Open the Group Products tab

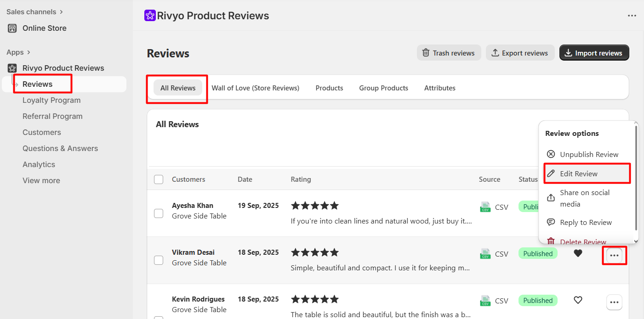(384, 88)
